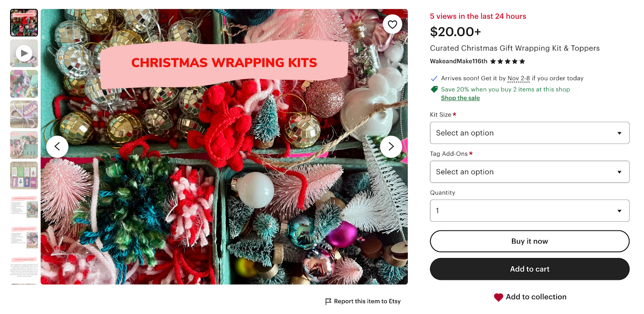This screenshot has width=644, height=314.
Task: Click the Nov 2-8 delivery date link
Action: pyautogui.click(x=518, y=78)
